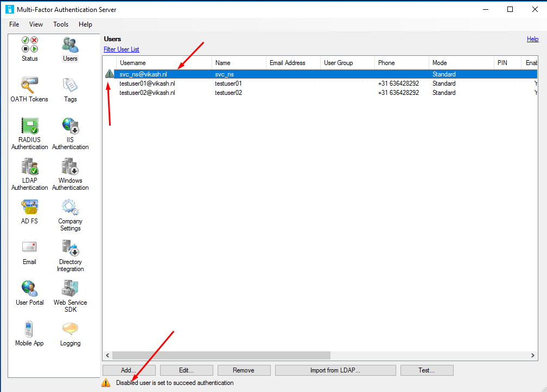This screenshot has width=547, height=392.
Task: Click the Name cell testuser01
Action: [x=228, y=83]
